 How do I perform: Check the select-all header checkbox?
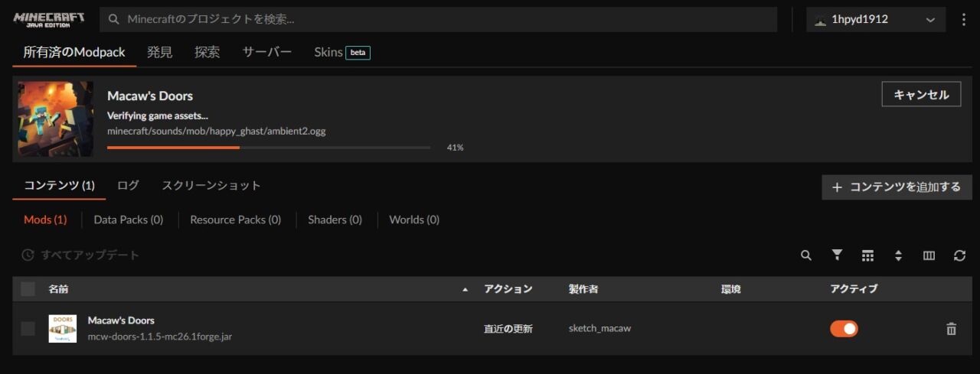[28, 289]
